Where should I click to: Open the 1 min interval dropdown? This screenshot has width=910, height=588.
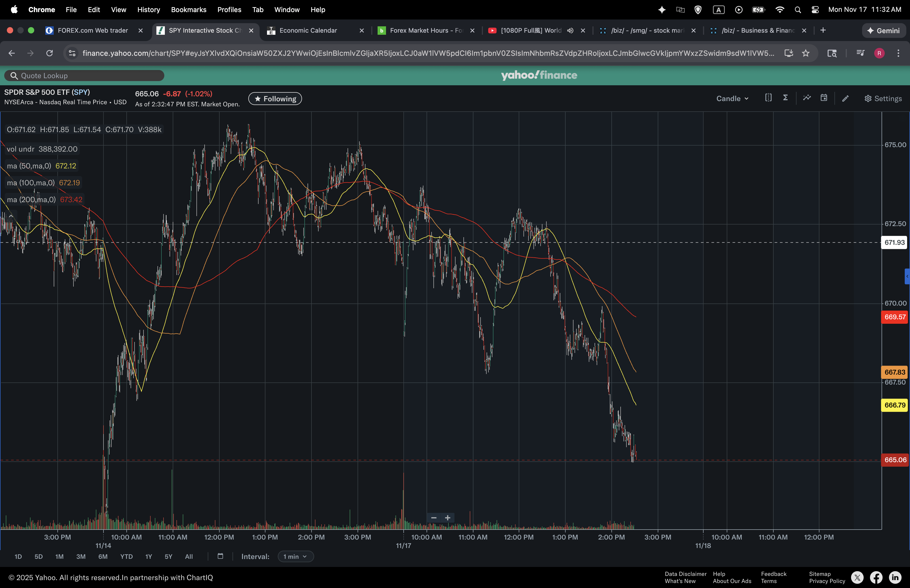(x=295, y=557)
